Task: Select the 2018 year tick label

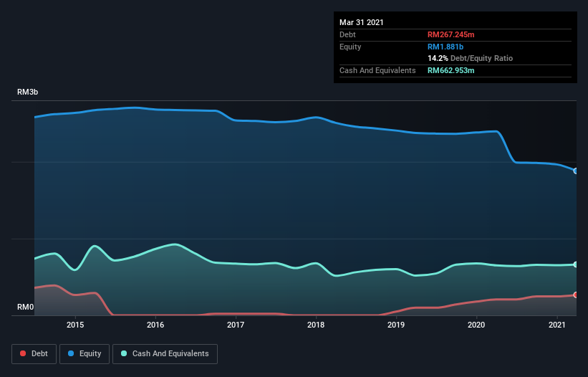Action: (316, 325)
